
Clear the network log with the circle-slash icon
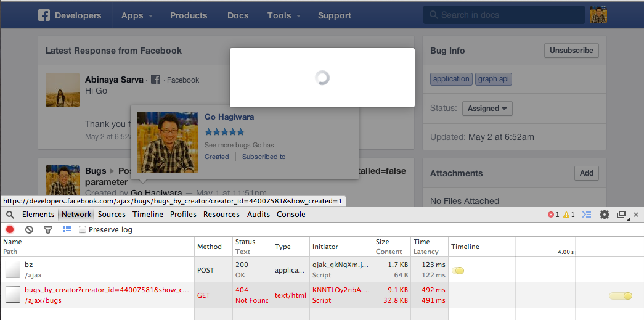click(x=29, y=229)
